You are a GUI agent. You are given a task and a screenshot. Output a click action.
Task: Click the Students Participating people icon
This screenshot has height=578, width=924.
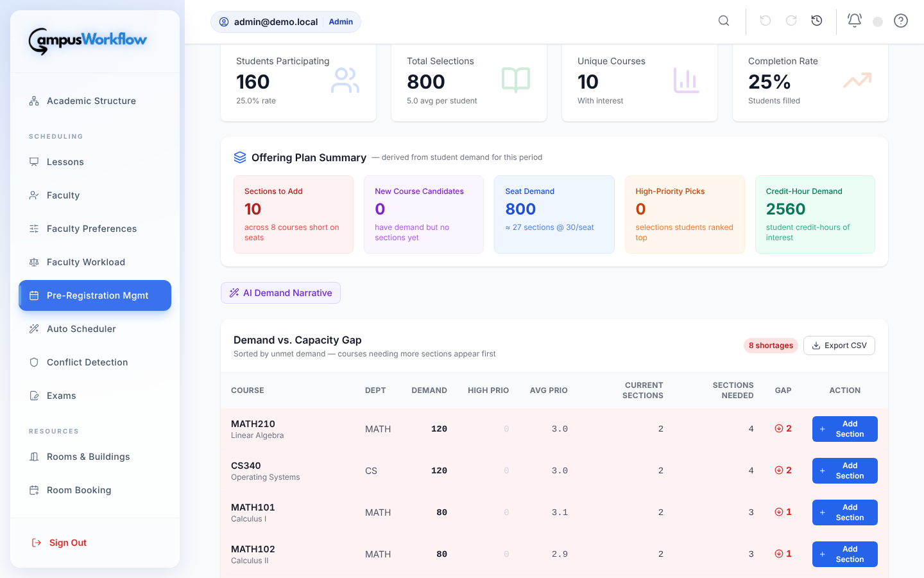pyautogui.click(x=345, y=80)
